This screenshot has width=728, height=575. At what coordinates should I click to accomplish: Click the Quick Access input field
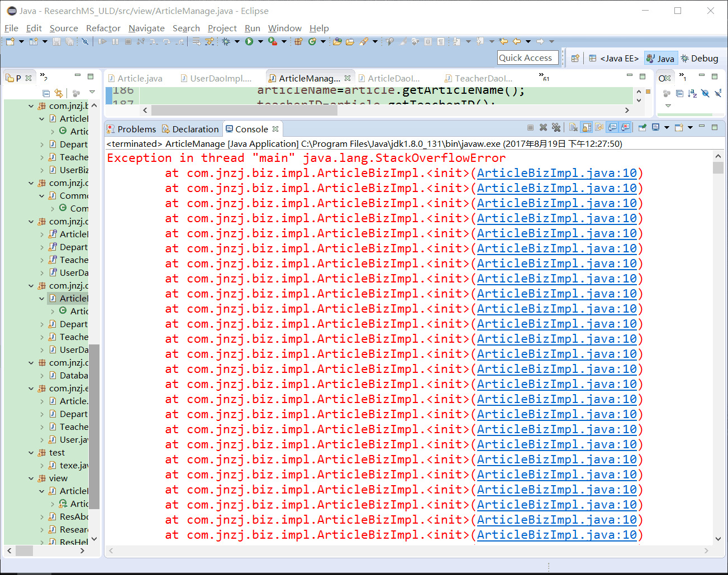(x=528, y=57)
